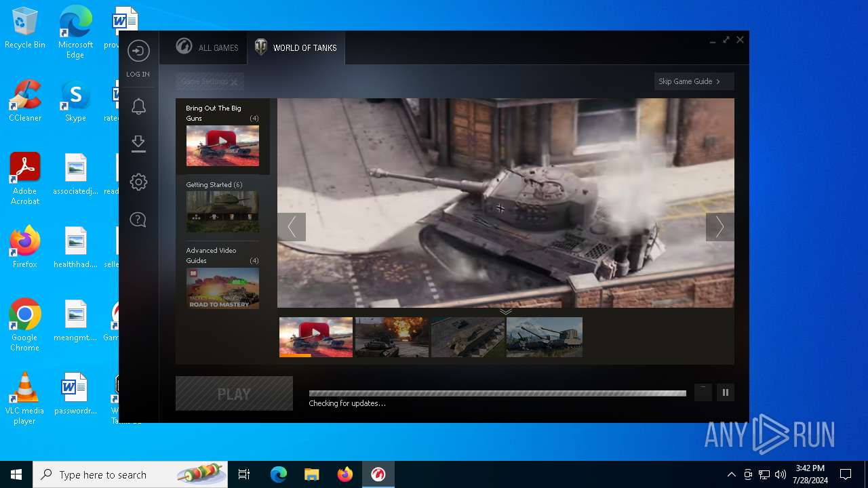This screenshot has height=488, width=868.
Task: Select Advanced Video Guides playlist
Action: point(222,277)
